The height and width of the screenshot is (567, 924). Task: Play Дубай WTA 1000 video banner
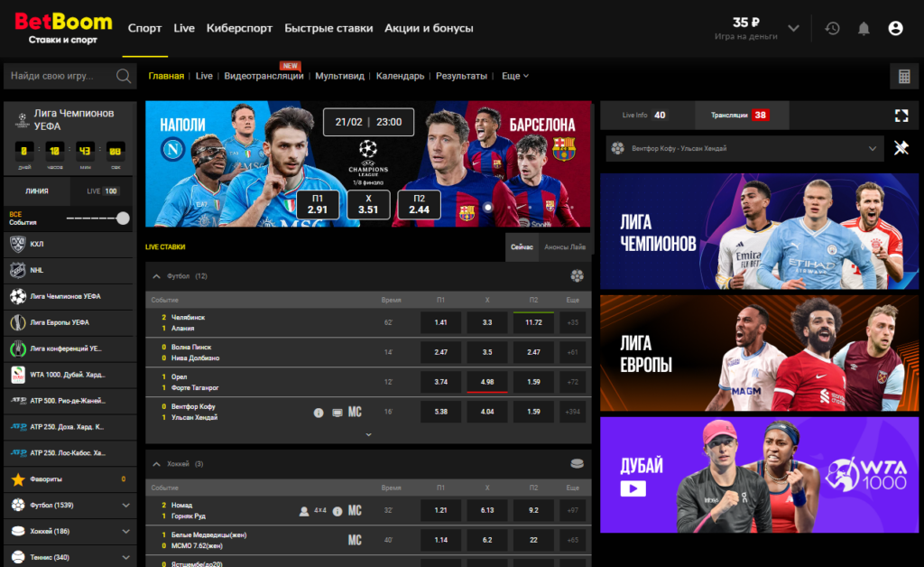click(x=633, y=488)
